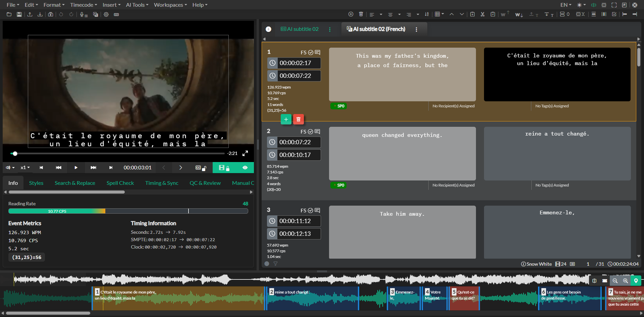Toggle the CC subtitle lock
Image resolution: width=644 pixels, height=317 pixels.
pyautogui.click(x=201, y=168)
